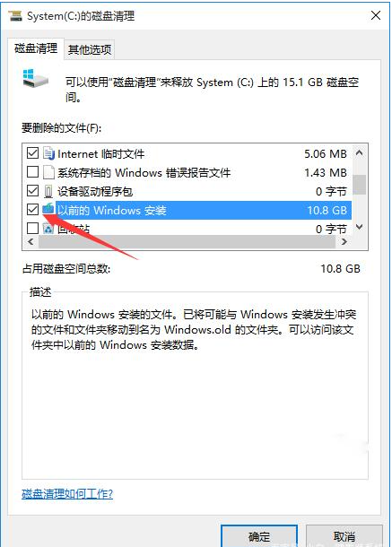Click the file list scroll down arrow
Screen dimensions: 392x547
tap(359, 227)
